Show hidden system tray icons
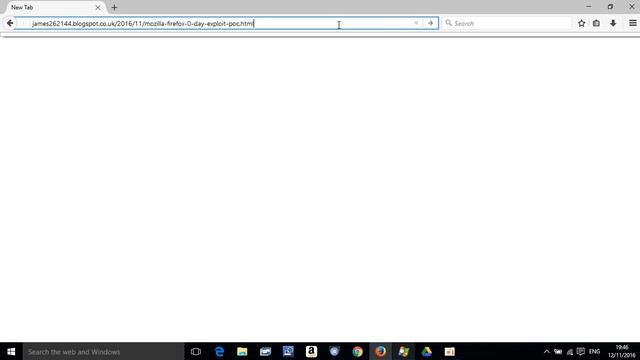Viewport: 640px width, 360px height. click(x=547, y=351)
